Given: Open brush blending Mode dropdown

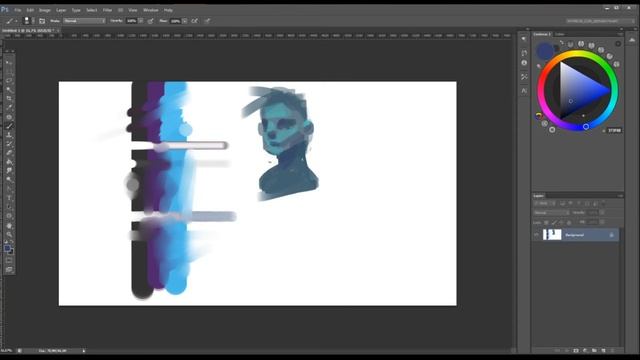Looking at the screenshot, I should coord(84,21).
